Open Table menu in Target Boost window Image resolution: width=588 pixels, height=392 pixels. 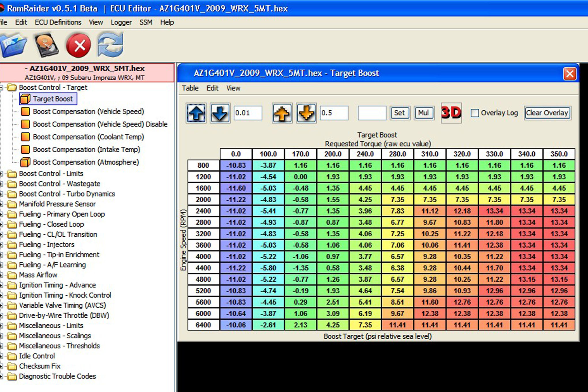click(x=190, y=88)
